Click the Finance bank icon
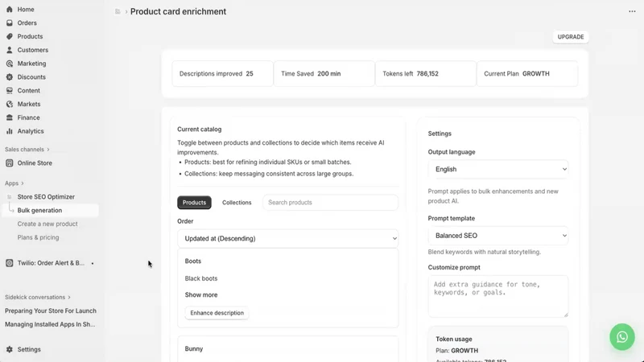This screenshot has width=644, height=362. (x=10, y=117)
